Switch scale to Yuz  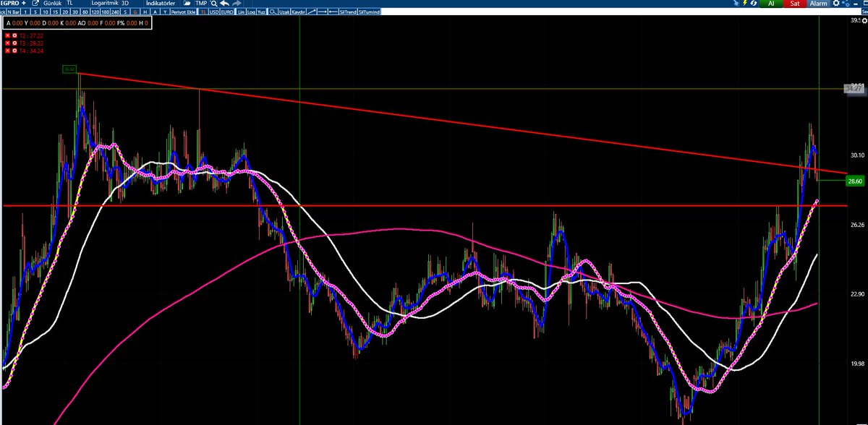pos(261,12)
